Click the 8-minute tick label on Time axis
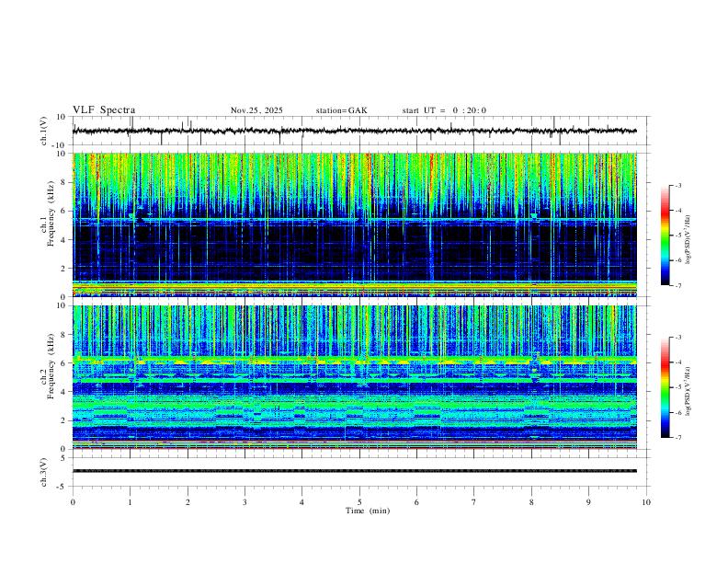The image size is (728, 563). point(531,502)
